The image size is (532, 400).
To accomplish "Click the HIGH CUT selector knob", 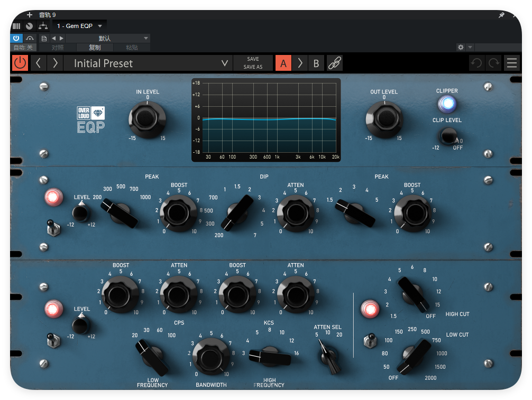I will point(412,294).
